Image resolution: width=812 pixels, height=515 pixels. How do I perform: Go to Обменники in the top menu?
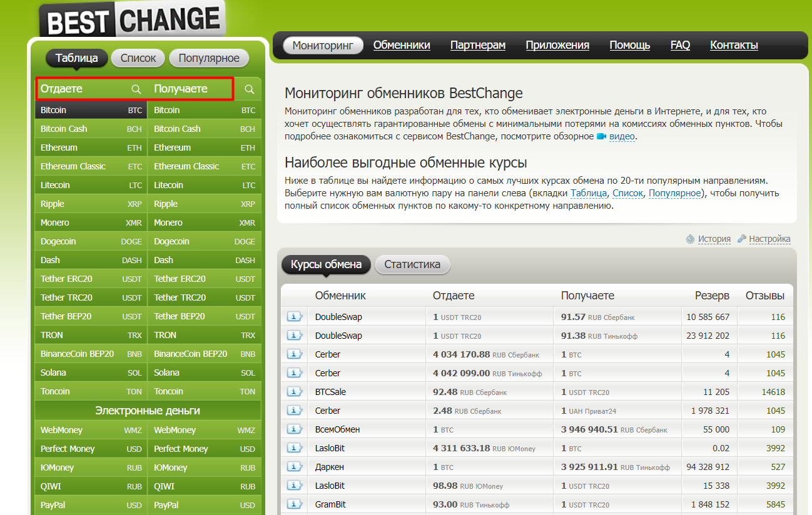402,45
